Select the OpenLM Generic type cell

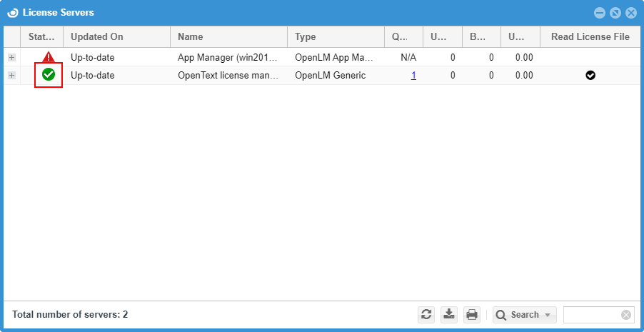(330, 75)
